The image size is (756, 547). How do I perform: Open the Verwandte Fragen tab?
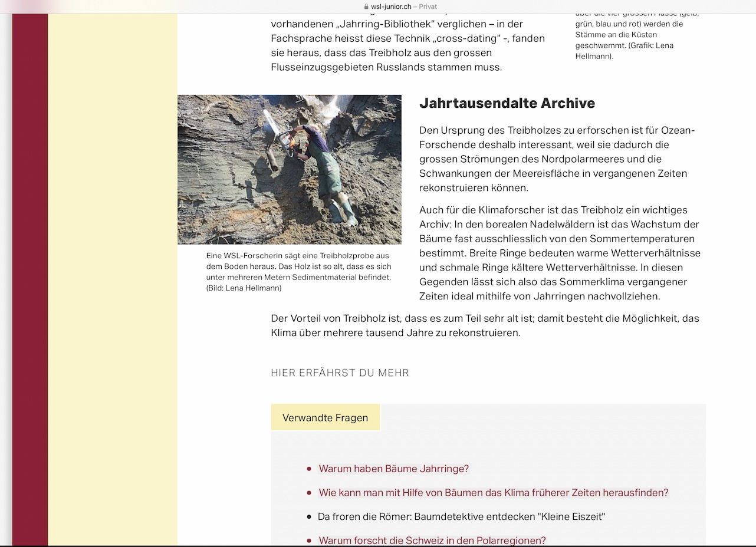[325, 417]
